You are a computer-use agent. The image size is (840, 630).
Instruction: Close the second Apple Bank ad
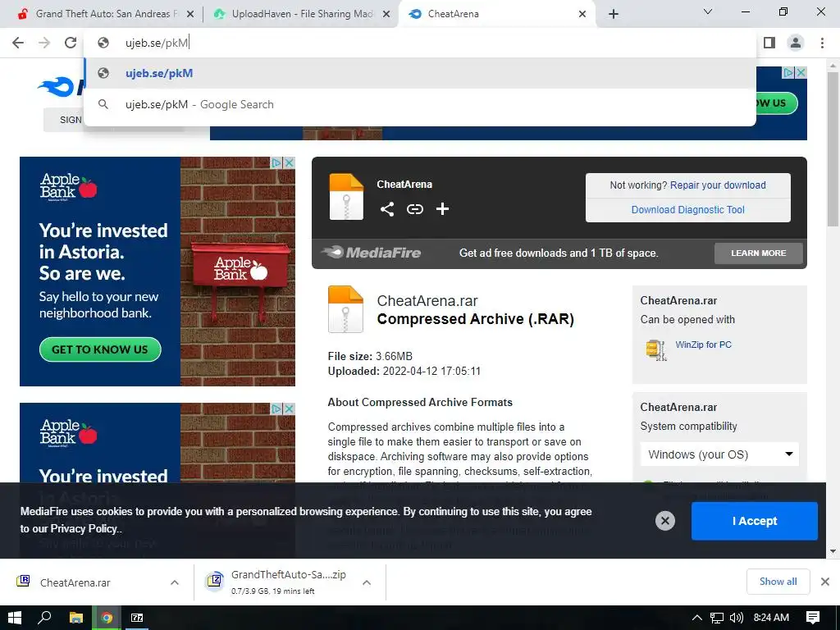(x=289, y=409)
